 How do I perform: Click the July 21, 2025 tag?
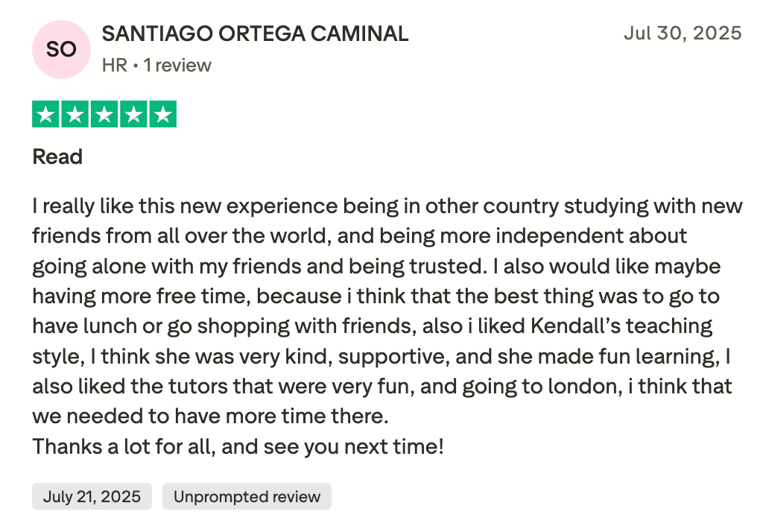pos(92,496)
